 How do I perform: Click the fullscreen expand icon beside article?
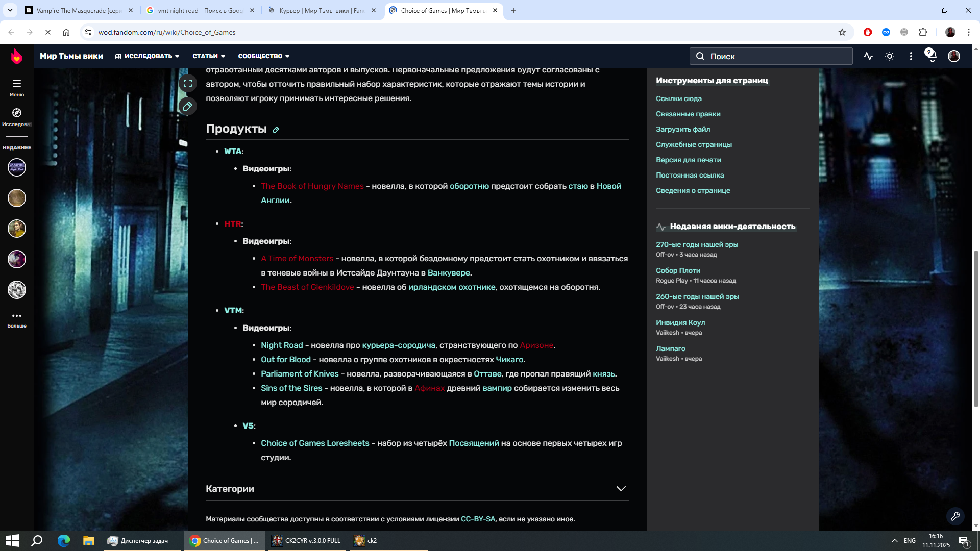[x=188, y=83]
